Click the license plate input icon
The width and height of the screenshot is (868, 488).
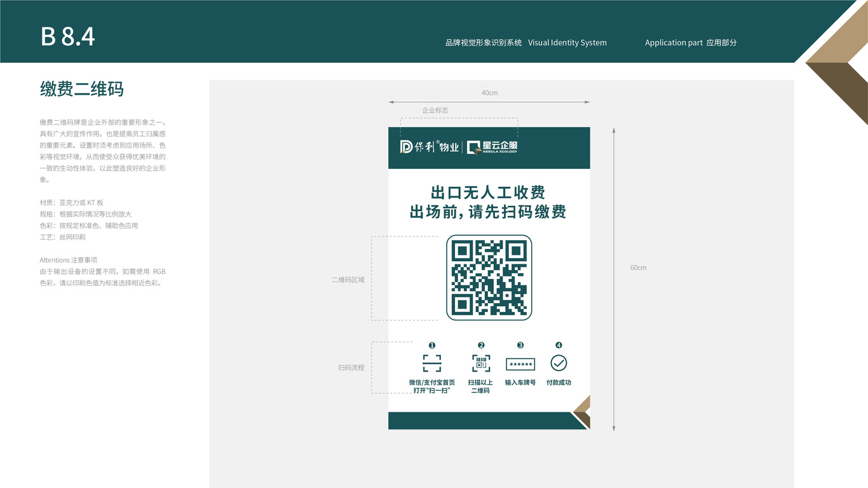(520, 364)
